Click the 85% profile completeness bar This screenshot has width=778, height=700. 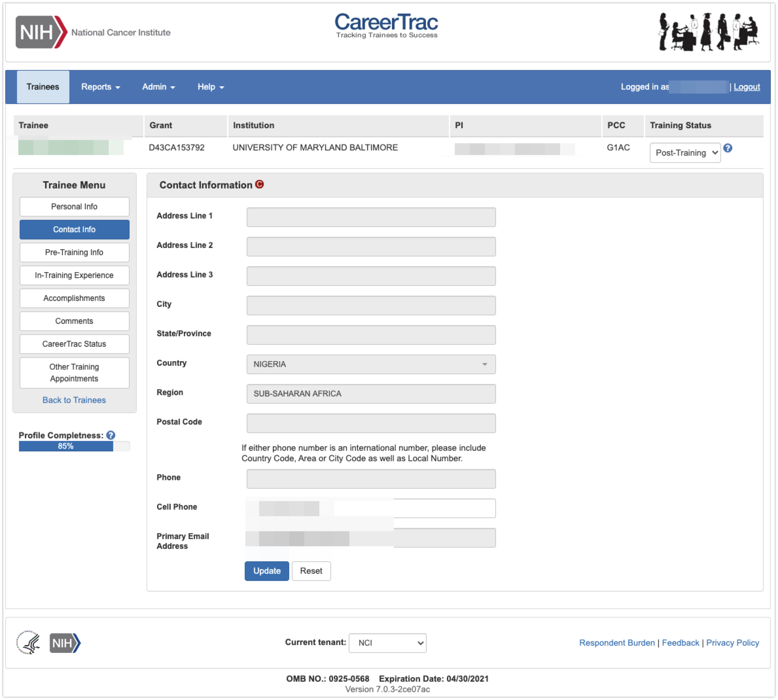coord(66,446)
